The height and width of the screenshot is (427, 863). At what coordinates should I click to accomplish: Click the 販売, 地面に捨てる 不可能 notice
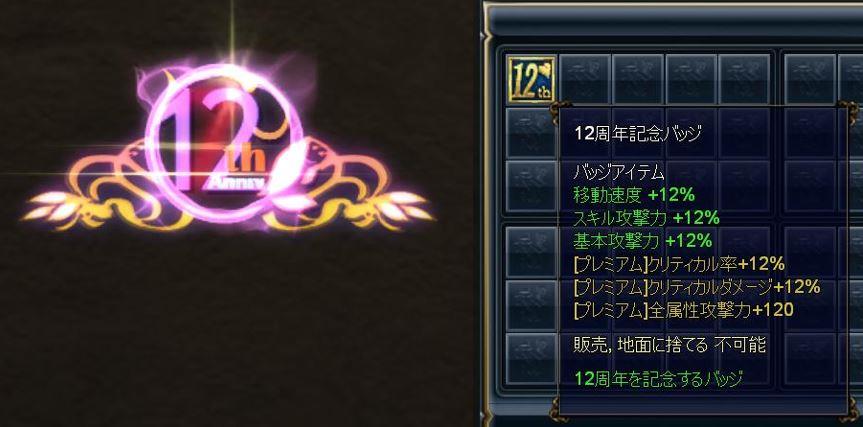(670, 346)
